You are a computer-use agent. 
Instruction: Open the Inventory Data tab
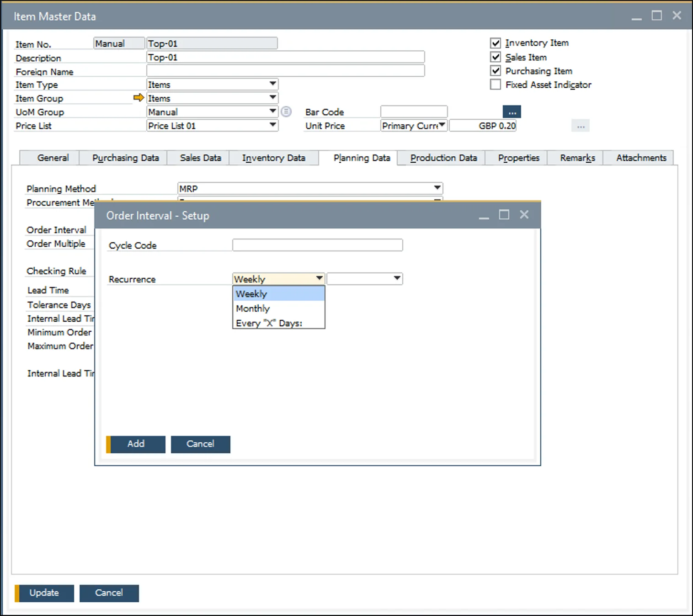[273, 158]
